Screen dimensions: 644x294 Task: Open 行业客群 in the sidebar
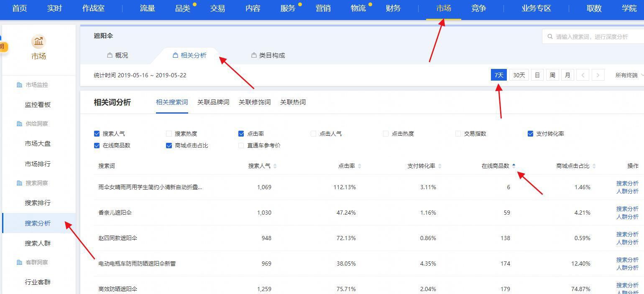[38, 282]
